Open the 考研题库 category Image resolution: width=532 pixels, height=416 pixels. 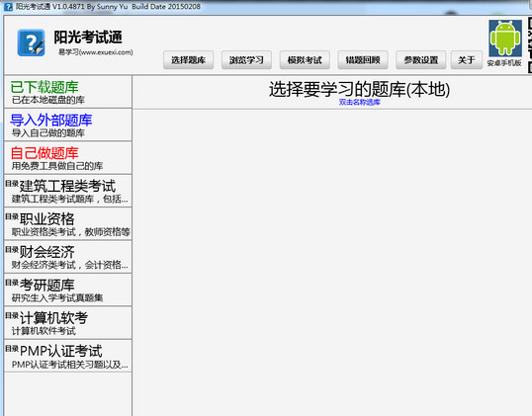[68, 290]
